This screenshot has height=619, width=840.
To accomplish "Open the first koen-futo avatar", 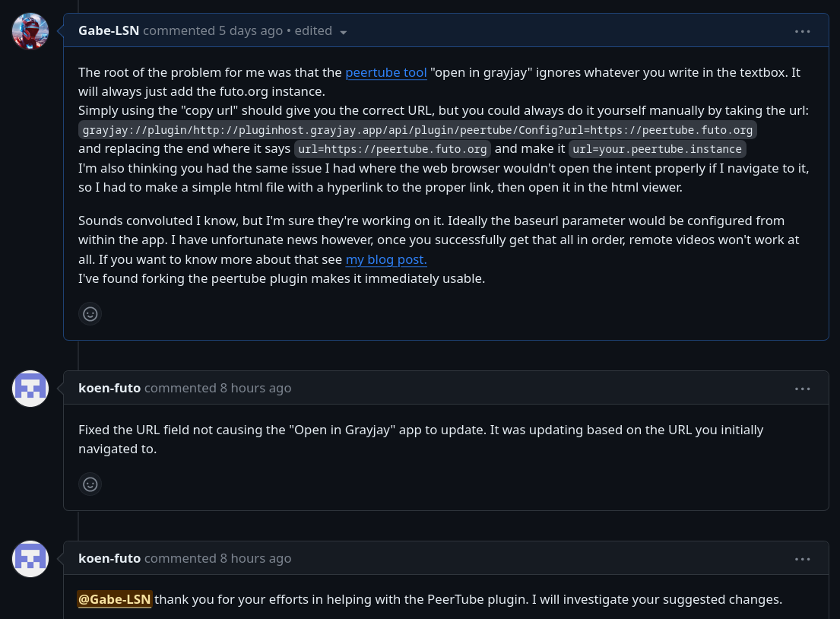I will coord(30,389).
